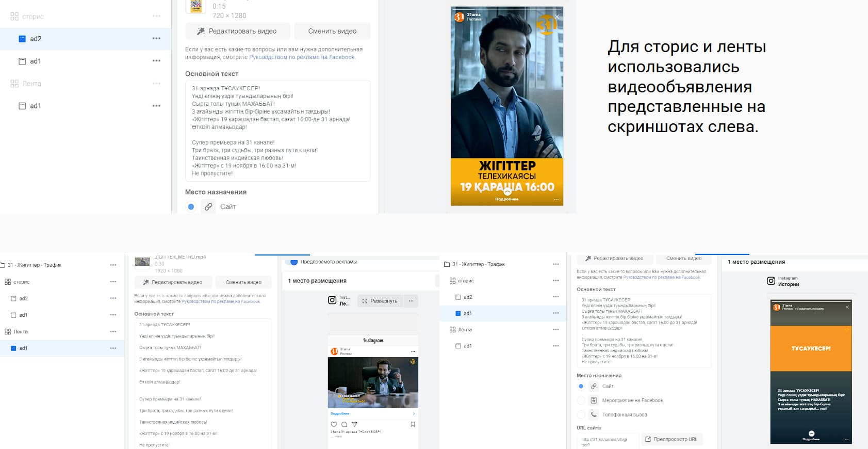
Task: Select Сайт radio button in top screenshot
Action: point(191,206)
